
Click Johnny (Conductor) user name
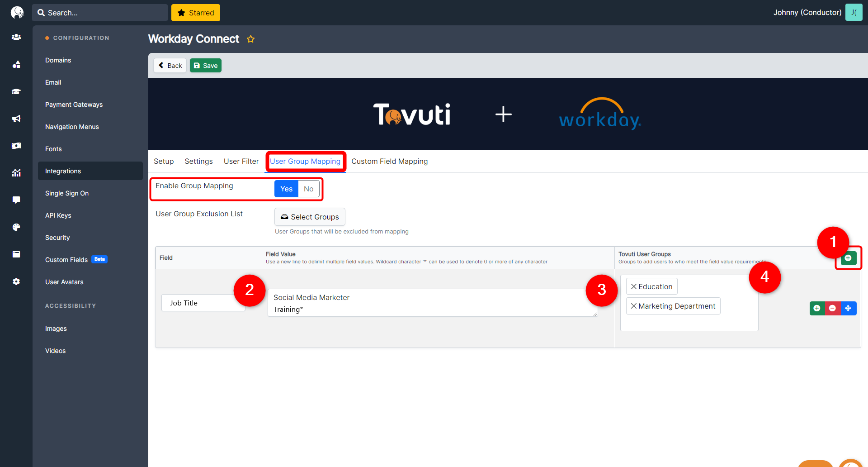[807, 12]
